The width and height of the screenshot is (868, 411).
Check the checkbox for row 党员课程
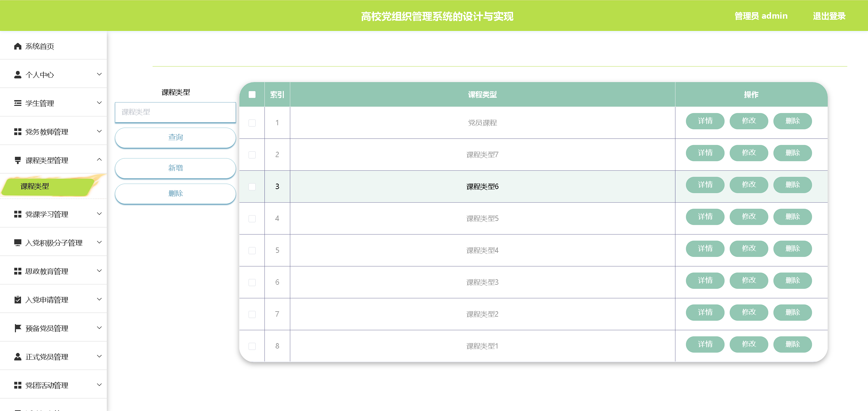point(252,123)
